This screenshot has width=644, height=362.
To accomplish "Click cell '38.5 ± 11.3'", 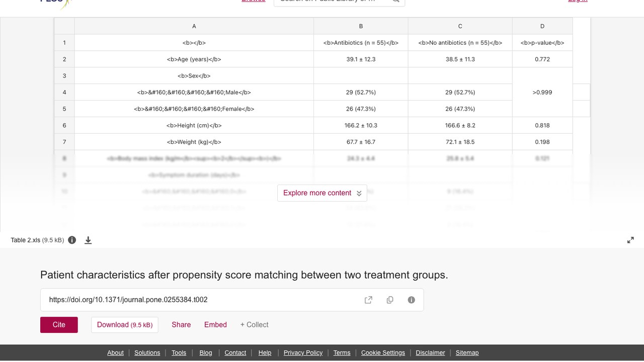I will pyautogui.click(x=460, y=59).
